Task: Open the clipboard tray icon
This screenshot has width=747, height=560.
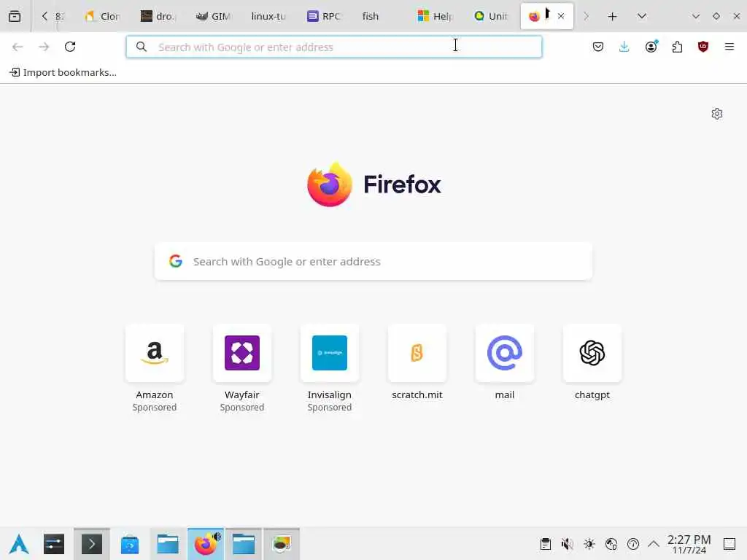Action: (x=546, y=544)
